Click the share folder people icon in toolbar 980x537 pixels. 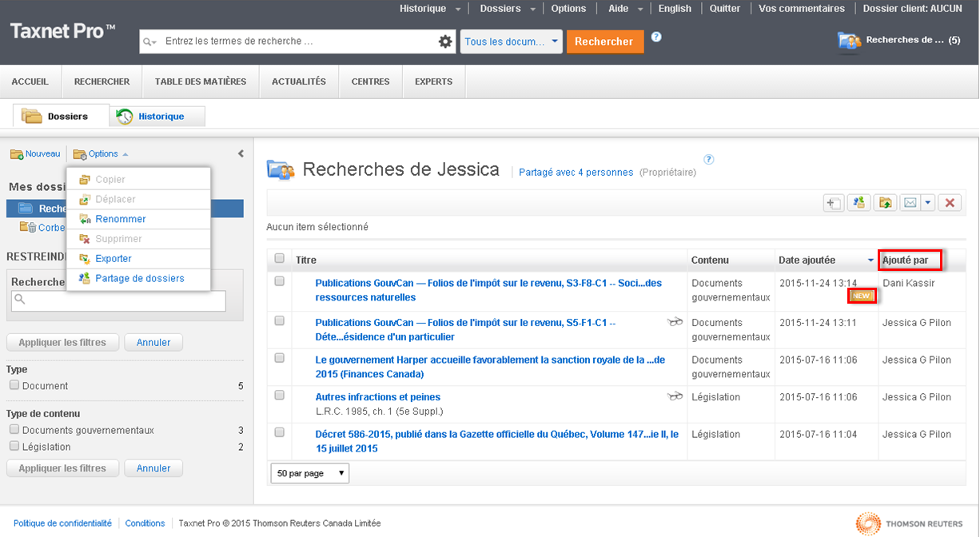pyautogui.click(x=859, y=203)
